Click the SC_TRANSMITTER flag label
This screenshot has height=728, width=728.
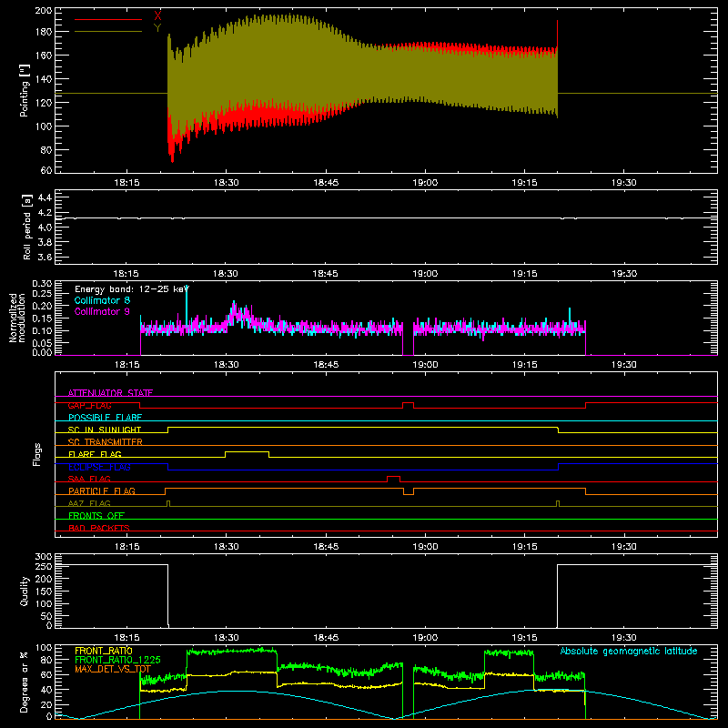[x=106, y=441]
